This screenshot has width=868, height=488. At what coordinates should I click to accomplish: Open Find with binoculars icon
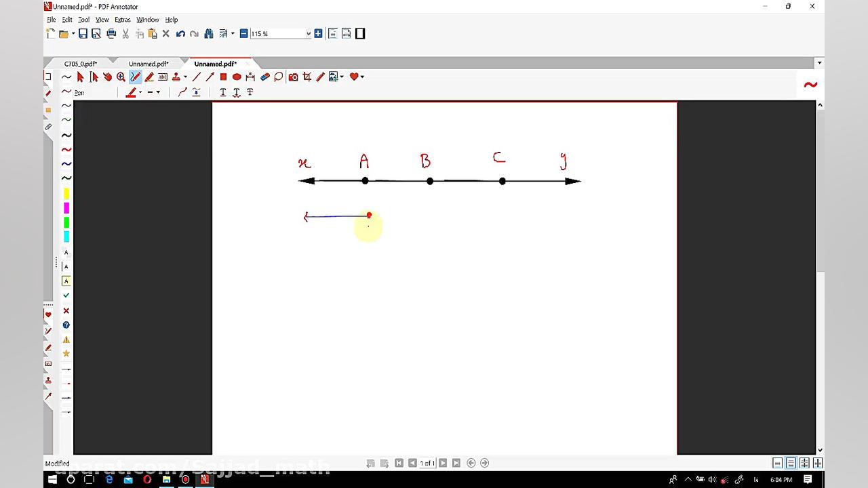[x=209, y=33]
